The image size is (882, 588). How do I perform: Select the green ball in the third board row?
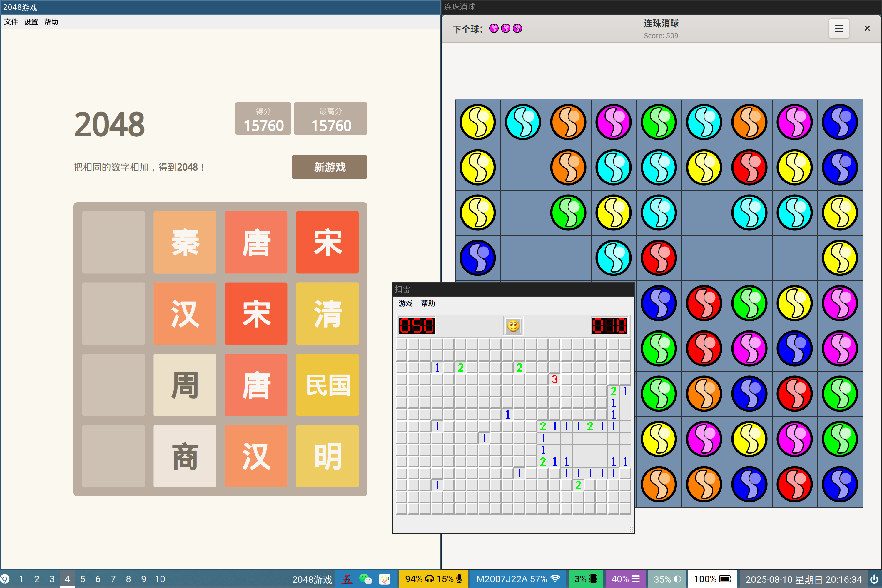tap(568, 213)
